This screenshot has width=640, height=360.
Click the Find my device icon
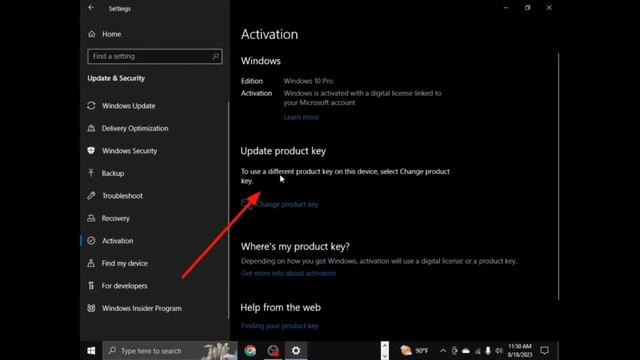91,263
